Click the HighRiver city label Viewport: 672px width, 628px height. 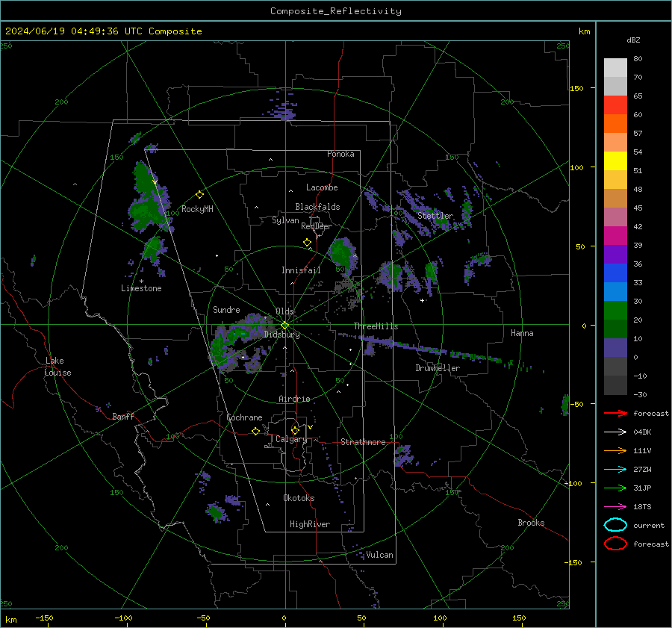click(310, 524)
